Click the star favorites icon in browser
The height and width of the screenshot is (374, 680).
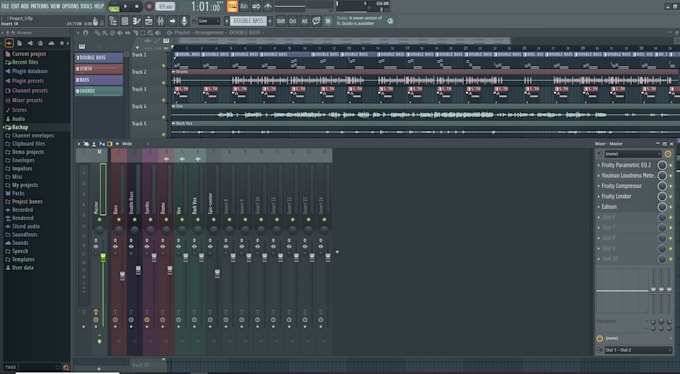[x=62, y=43]
